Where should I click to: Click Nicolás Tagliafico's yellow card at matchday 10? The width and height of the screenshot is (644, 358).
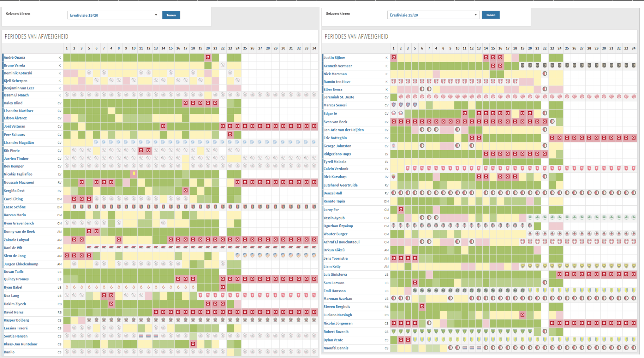click(134, 174)
